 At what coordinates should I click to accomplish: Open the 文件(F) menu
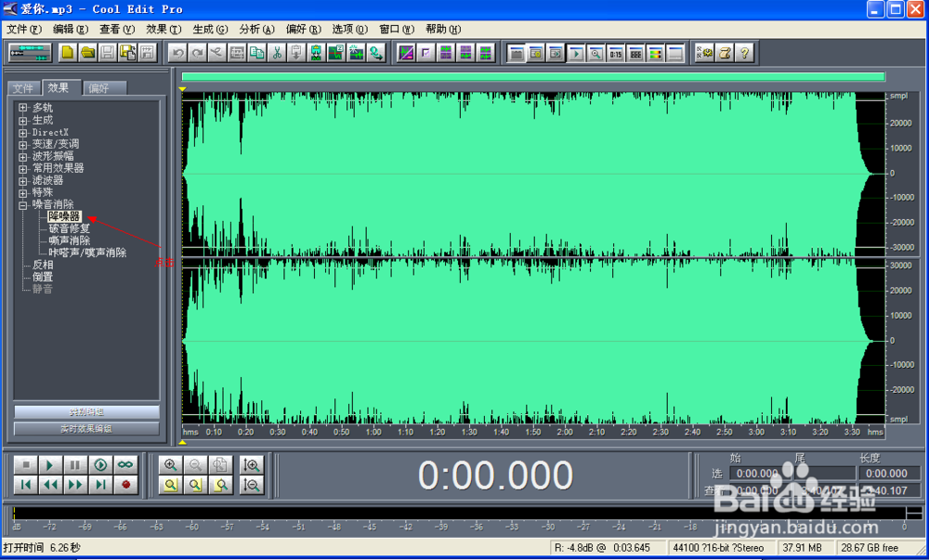24,29
